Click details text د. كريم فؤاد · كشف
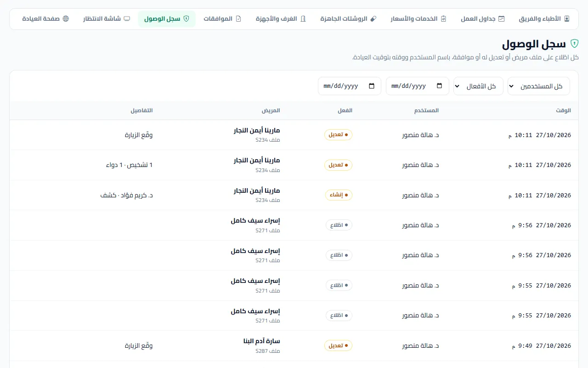588x368 pixels. [127, 195]
